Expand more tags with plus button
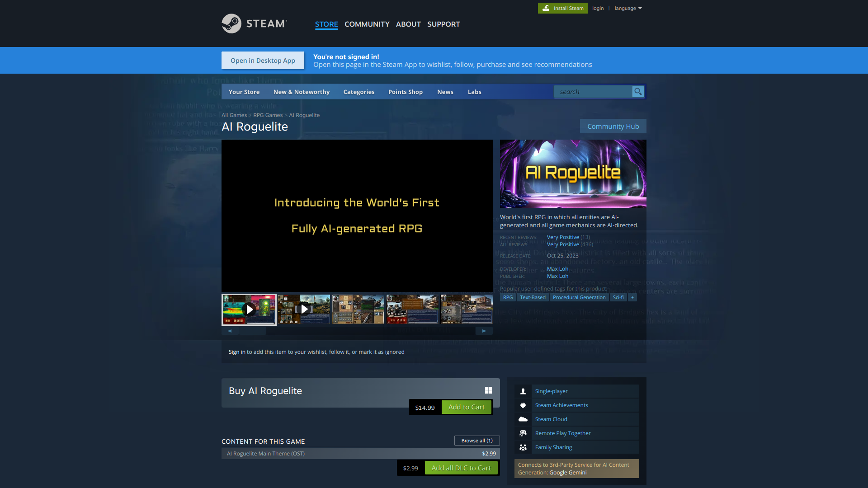The width and height of the screenshot is (868, 488). point(632,297)
